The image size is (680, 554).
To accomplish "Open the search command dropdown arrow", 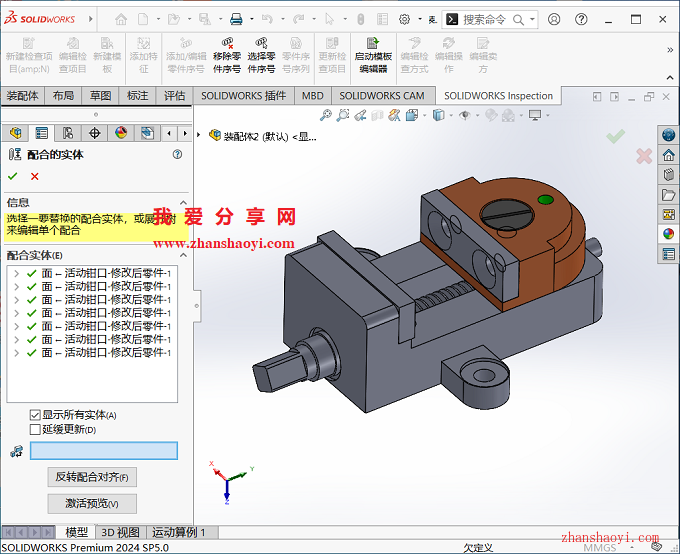I will pyautogui.click(x=533, y=19).
